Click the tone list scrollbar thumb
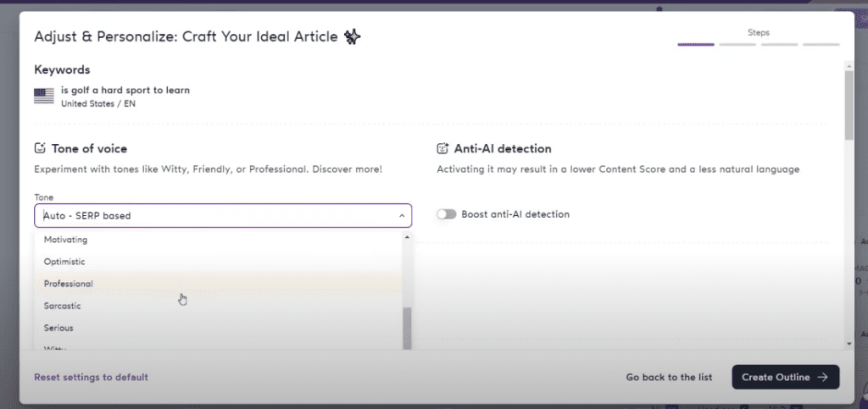The height and width of the screenshot is (409, 868). pos(407,328)
